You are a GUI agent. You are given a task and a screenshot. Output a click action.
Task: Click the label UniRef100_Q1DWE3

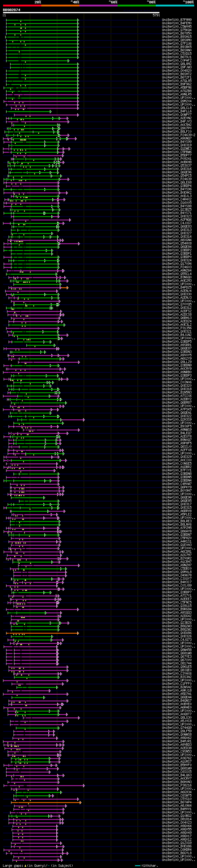click(x=177, y=149)
